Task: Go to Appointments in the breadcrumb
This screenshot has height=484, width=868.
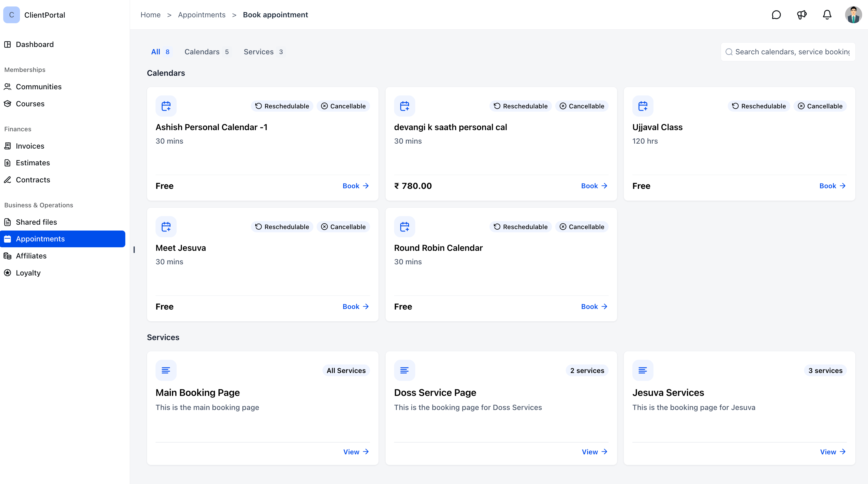Action: [x=202, y=15]
